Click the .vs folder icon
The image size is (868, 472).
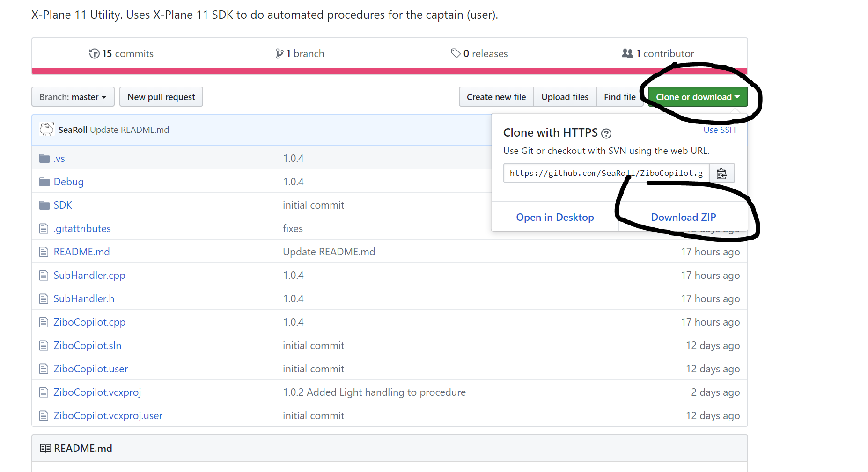point(44,158)
